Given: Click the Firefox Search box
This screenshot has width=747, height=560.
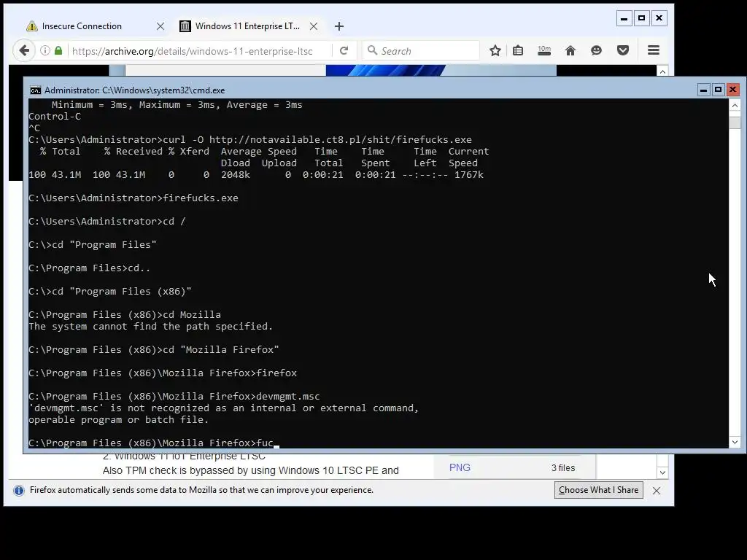Looking at the screenshot, I should [421, 51].
